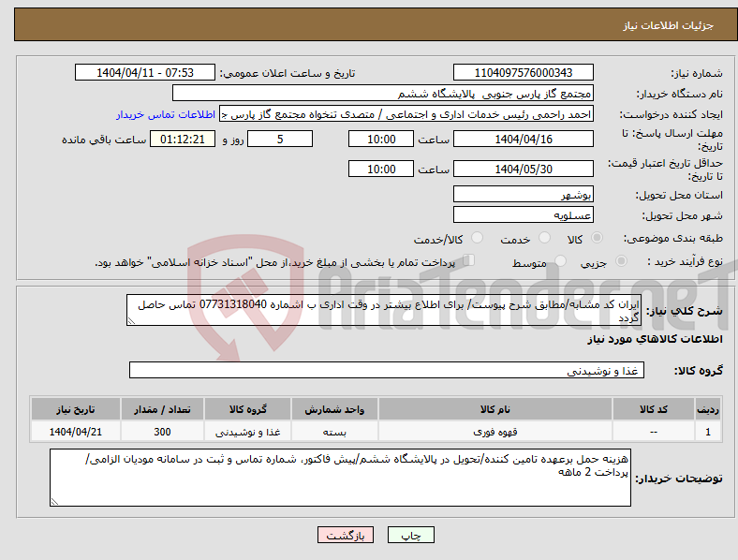This screenshot has width=738, height=560.
Task: Click the need date cell 1404/04/21
Action: [76, 432]
